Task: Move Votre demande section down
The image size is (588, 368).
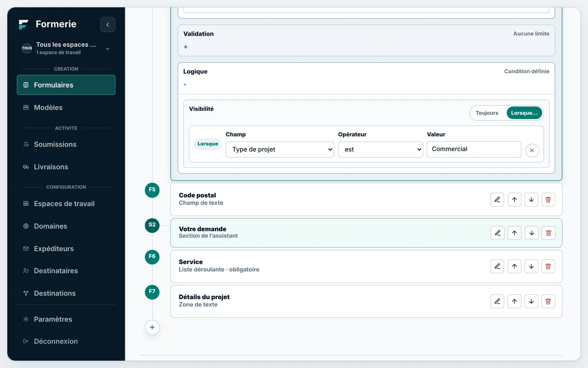Action: [x=532, y=233]
